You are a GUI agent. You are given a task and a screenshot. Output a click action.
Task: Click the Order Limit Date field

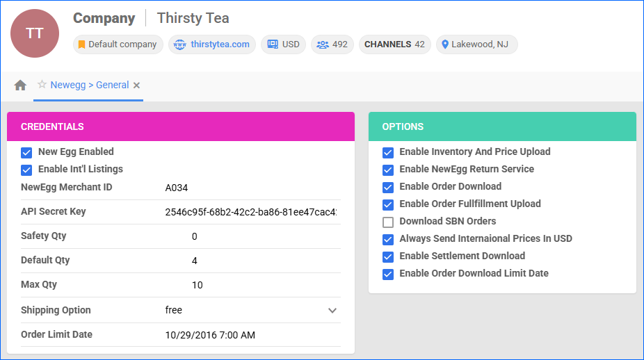click(250, 335)
